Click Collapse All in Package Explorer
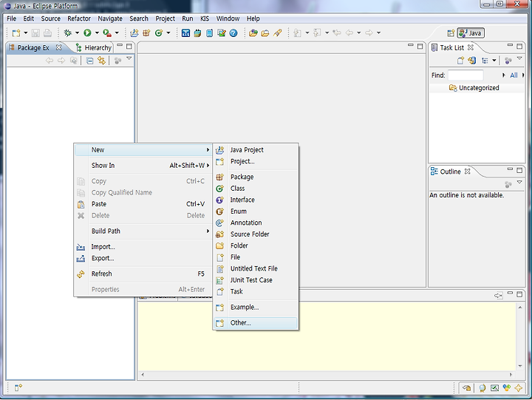Image resolution: width=532 pixels, height=400 pixels. tap(89, 61)
